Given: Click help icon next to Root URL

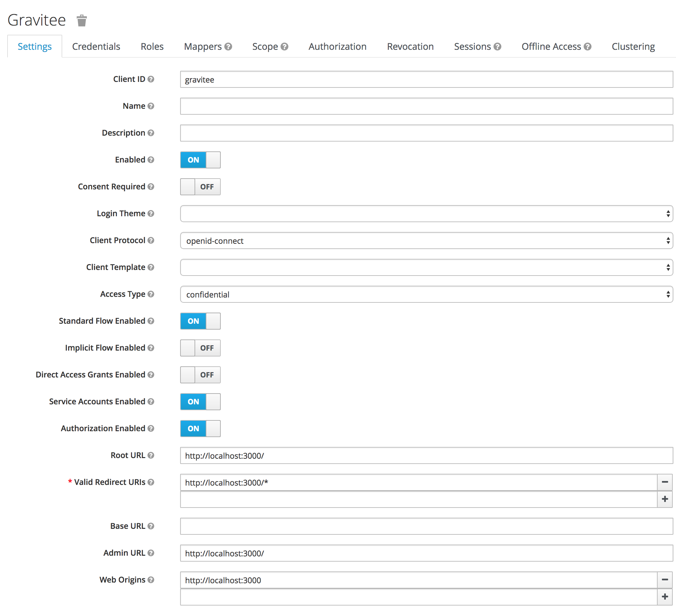Looking at the screenshot, I should pos(151,455).
